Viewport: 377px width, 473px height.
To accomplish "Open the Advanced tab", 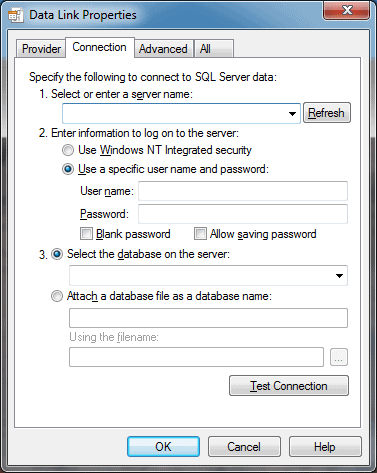I will (x=163, y=49).
